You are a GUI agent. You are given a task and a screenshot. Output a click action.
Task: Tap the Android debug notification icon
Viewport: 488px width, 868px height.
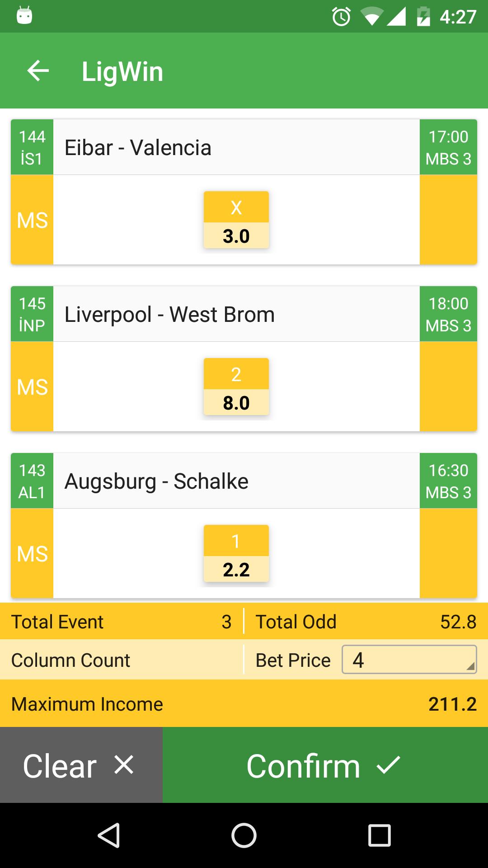pyautogui.click(x=24, y=16)
